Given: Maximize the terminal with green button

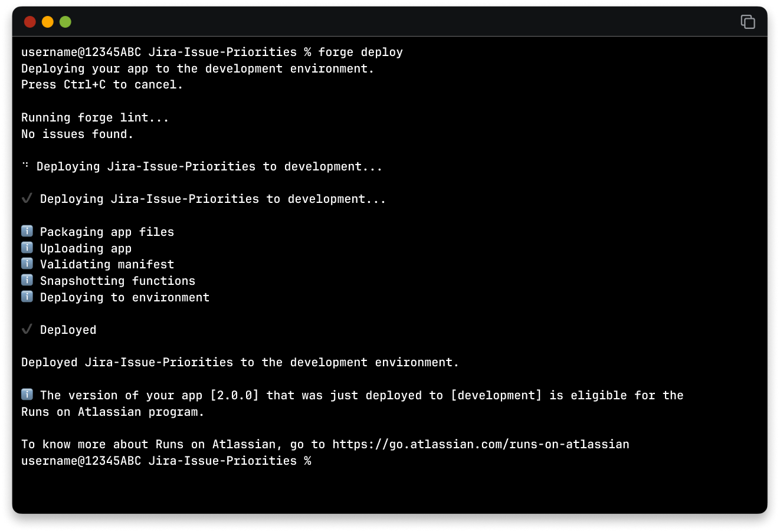Looking at the screenshot, I should [65, 22].
